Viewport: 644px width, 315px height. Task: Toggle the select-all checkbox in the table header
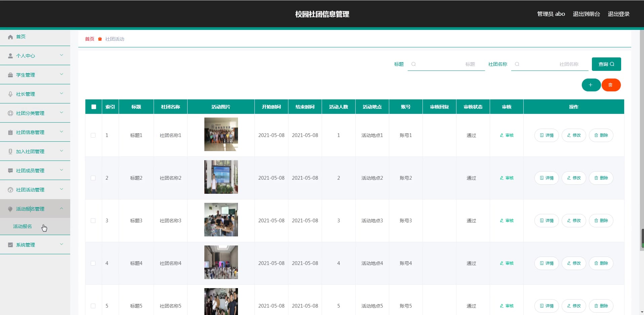(x=94, y=107)
